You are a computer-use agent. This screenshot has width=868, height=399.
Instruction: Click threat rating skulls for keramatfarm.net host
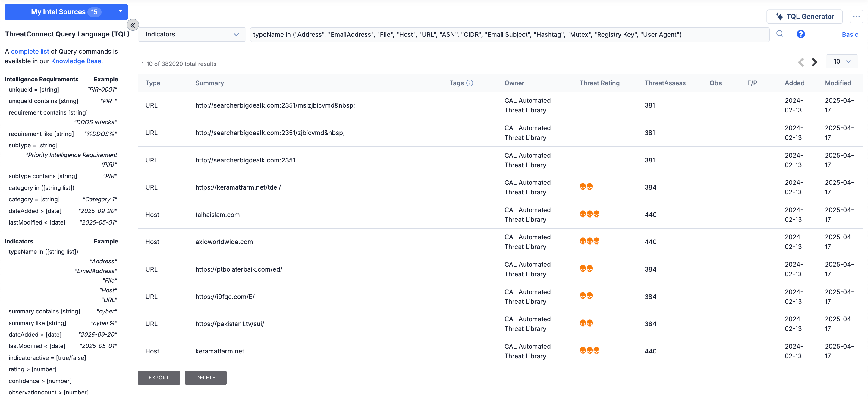589,350
